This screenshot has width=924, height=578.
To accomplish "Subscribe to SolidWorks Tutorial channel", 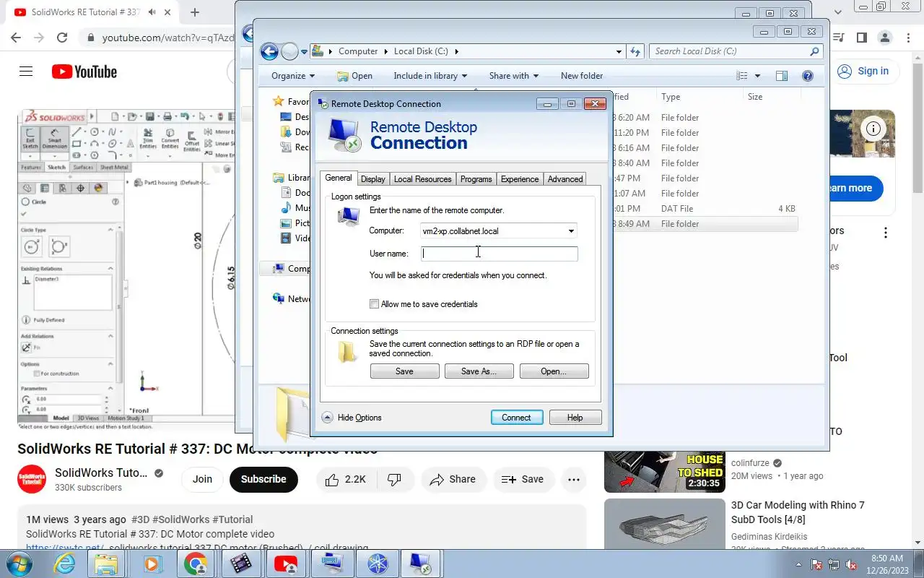I will coord(263,479).
